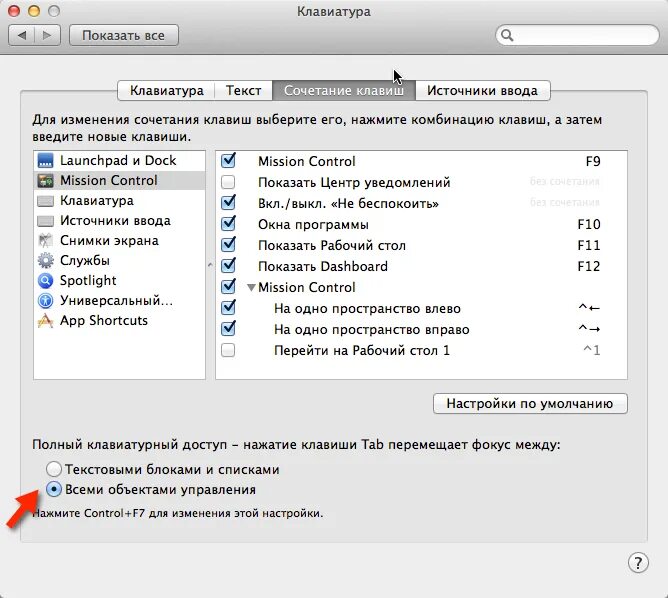Click the App Shortcuts icon
The image size is (668, 598).
(45, 320)
